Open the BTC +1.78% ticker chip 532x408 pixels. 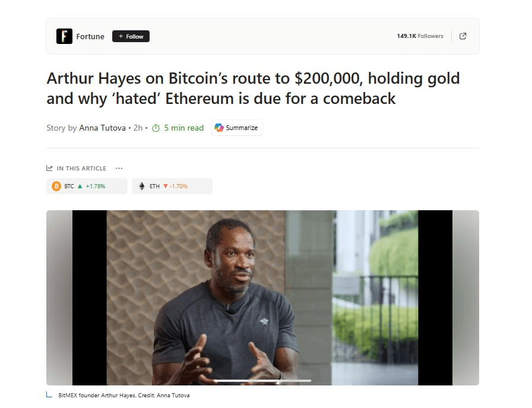87,186
